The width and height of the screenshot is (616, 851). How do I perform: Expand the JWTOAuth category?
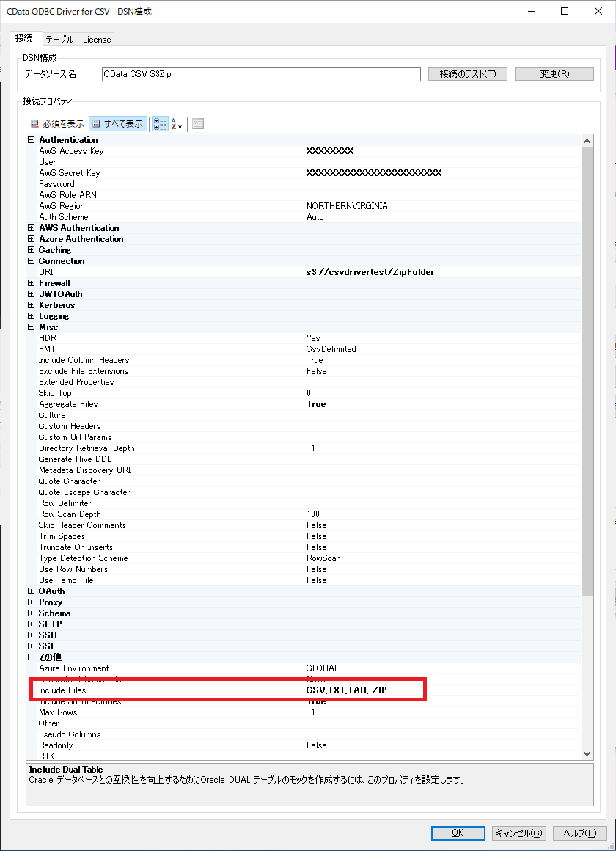tap(32, 294)
